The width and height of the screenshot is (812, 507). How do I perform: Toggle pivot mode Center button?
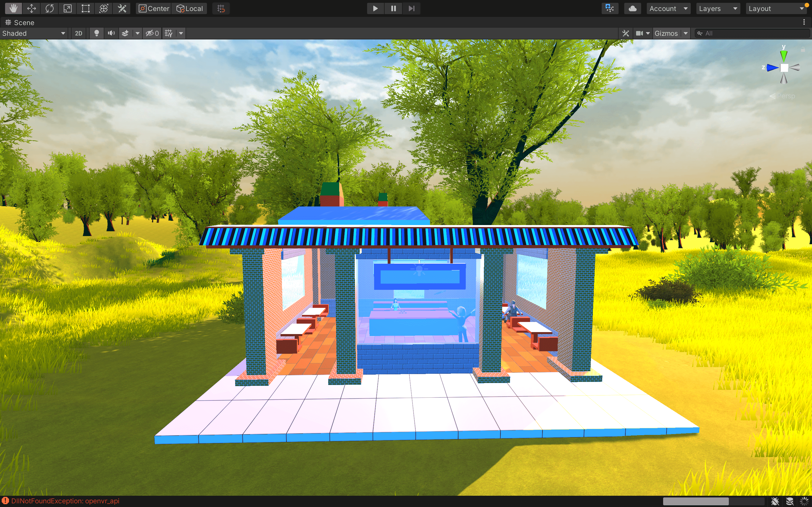pyautogui.click(x=154, y=8)
